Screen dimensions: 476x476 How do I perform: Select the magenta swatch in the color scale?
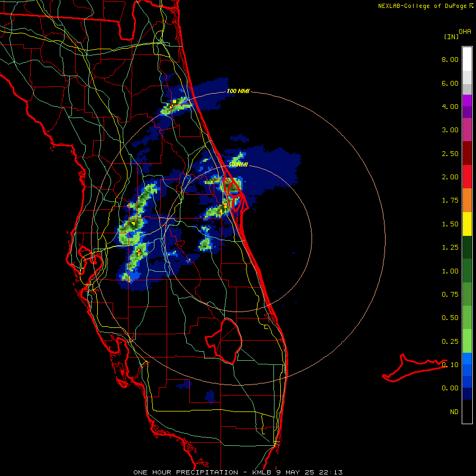pyautogui.click(x=467, y=100)
